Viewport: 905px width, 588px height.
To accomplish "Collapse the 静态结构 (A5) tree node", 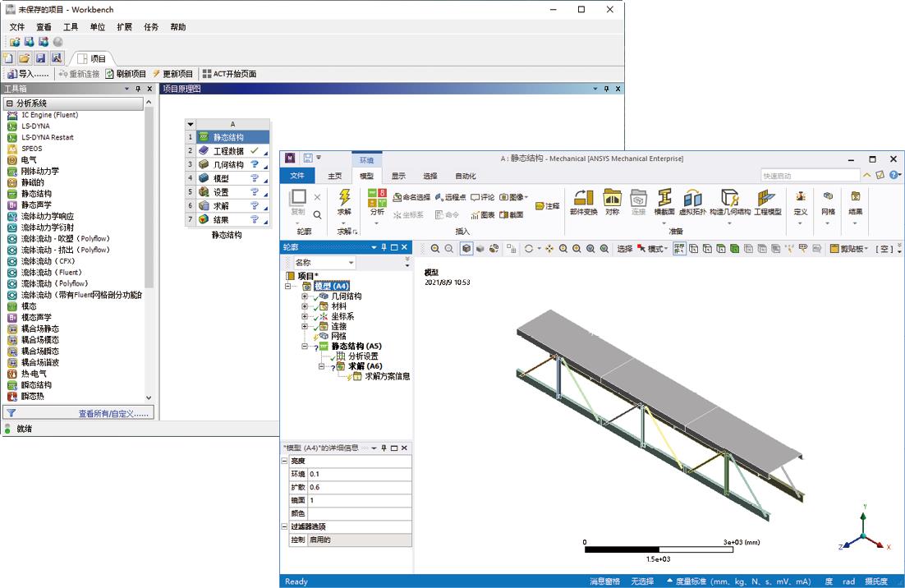I will click(x=305, y=347).
